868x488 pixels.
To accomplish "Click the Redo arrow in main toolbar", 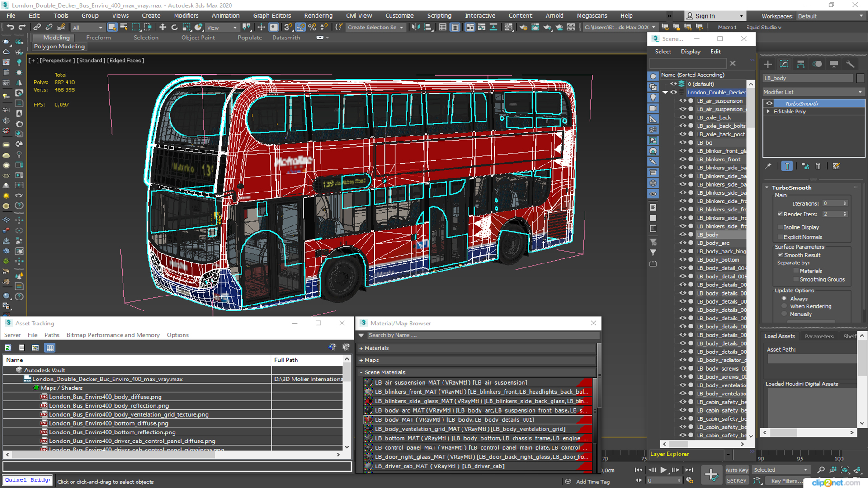I will click(22, 27).
